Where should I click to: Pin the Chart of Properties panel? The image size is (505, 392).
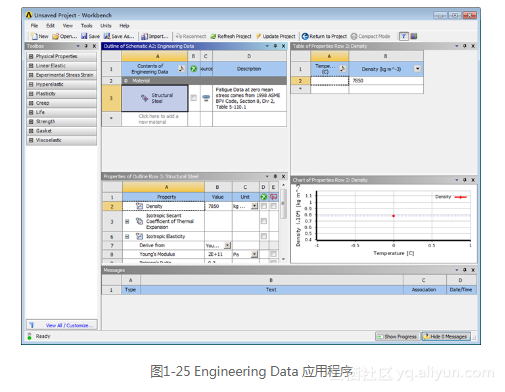point(465,180)
